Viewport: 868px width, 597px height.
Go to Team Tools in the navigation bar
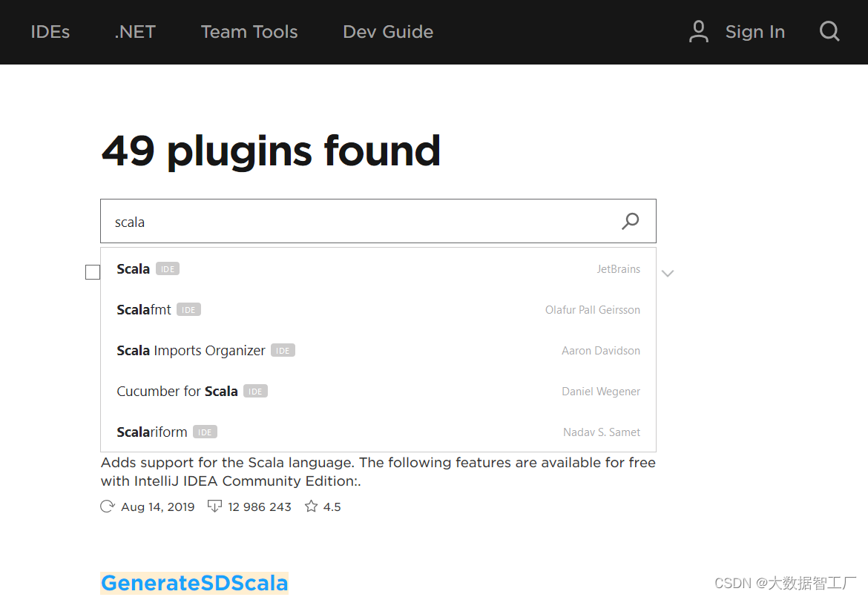click(249, 32)
